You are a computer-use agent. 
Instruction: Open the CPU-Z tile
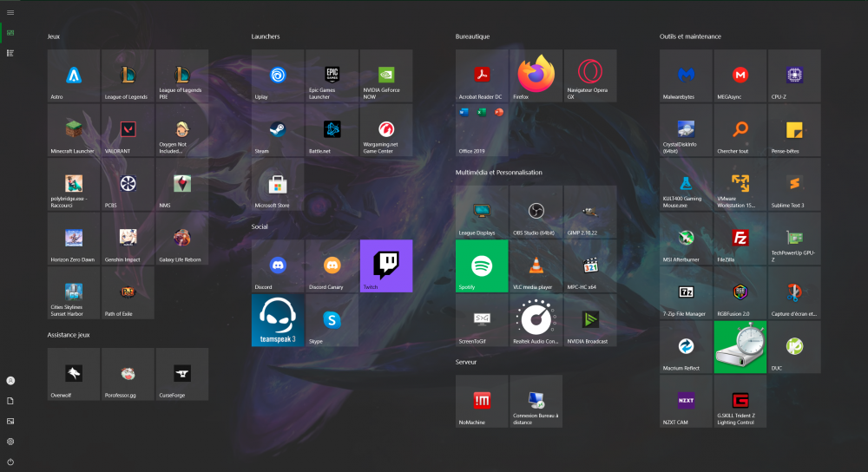pyautogui.click(x=794, y=75)
